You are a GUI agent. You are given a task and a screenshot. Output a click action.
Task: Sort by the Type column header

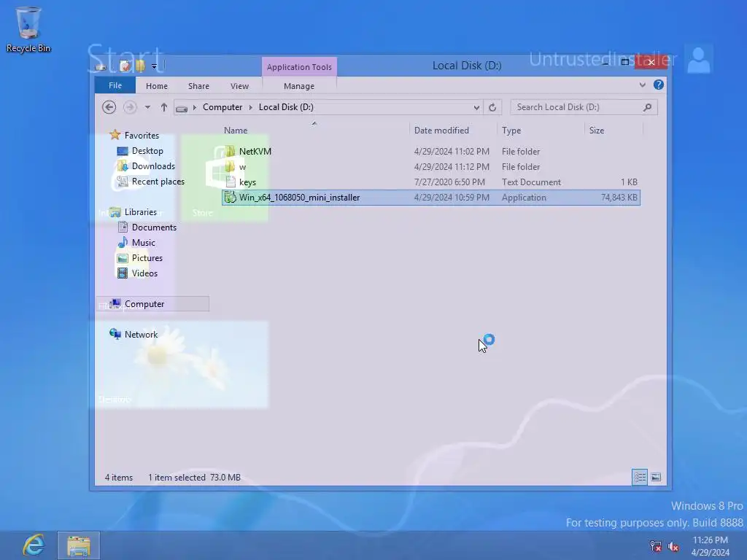(511, 131)
